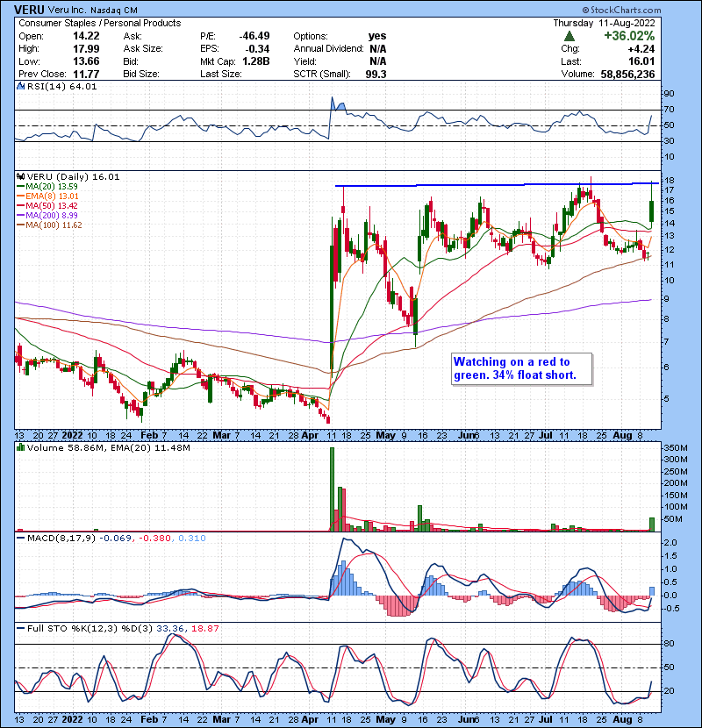Click the 90 level on the RSI axis
The height and width of the screenshot is (728, 702).
point(669,94)
